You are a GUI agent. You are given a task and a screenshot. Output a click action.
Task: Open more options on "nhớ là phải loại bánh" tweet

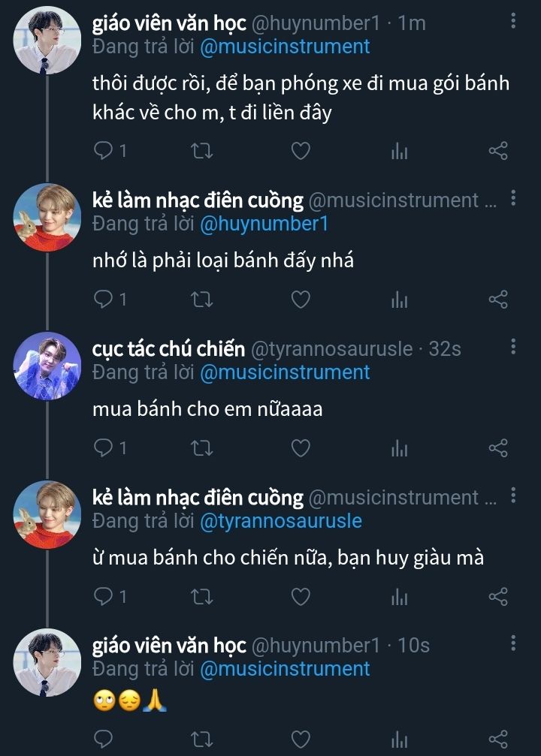[x=513, y=198]
